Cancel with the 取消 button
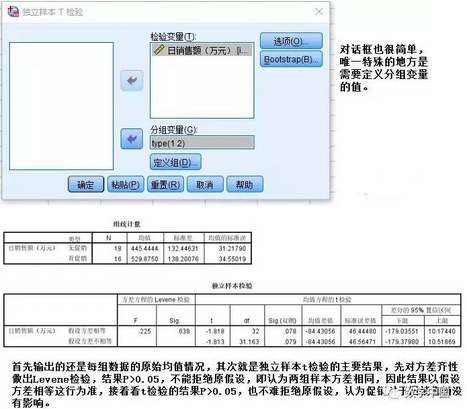Viewport: 467px width, 409px height. pos(205,184)
